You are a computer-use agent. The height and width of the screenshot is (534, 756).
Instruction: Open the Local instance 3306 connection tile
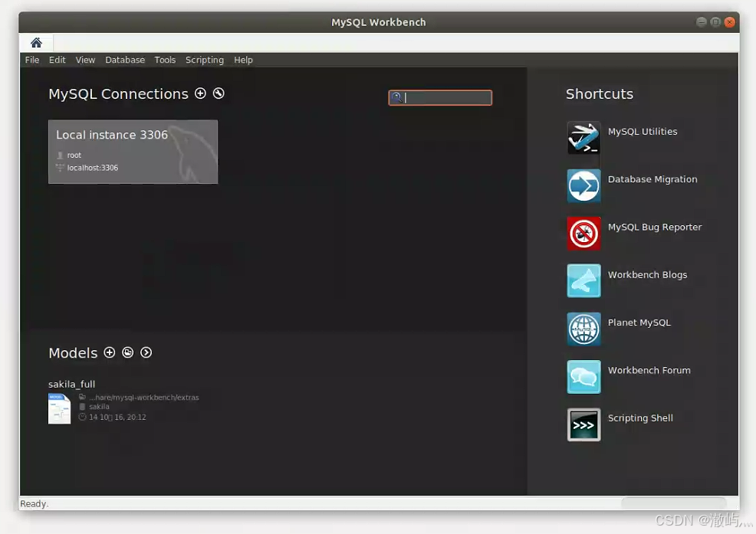tap(133, 152)
